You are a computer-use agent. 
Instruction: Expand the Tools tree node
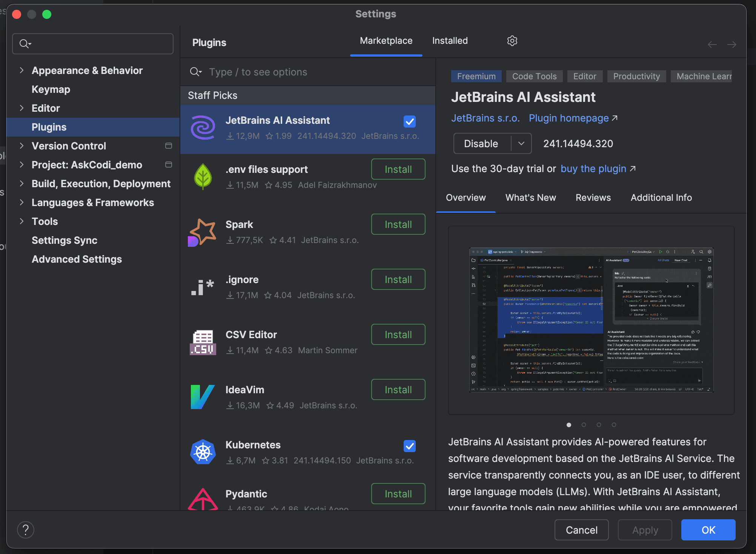22,221
